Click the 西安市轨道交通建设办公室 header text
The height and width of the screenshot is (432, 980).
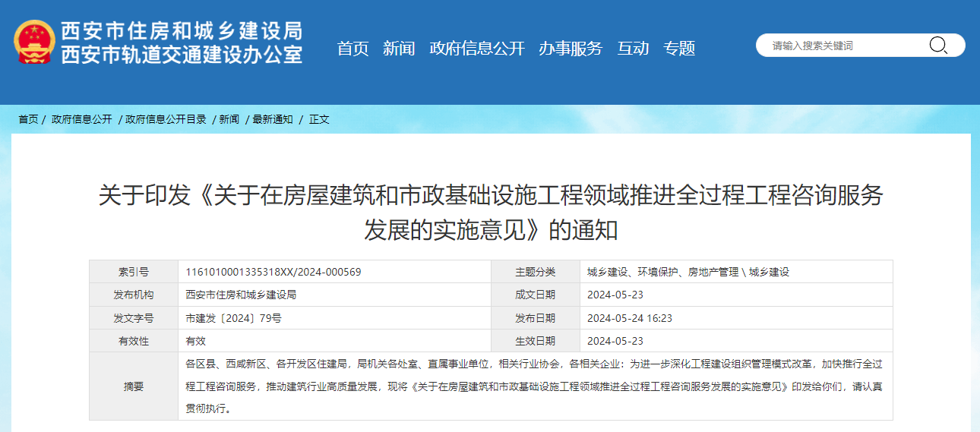coord(181,55)
